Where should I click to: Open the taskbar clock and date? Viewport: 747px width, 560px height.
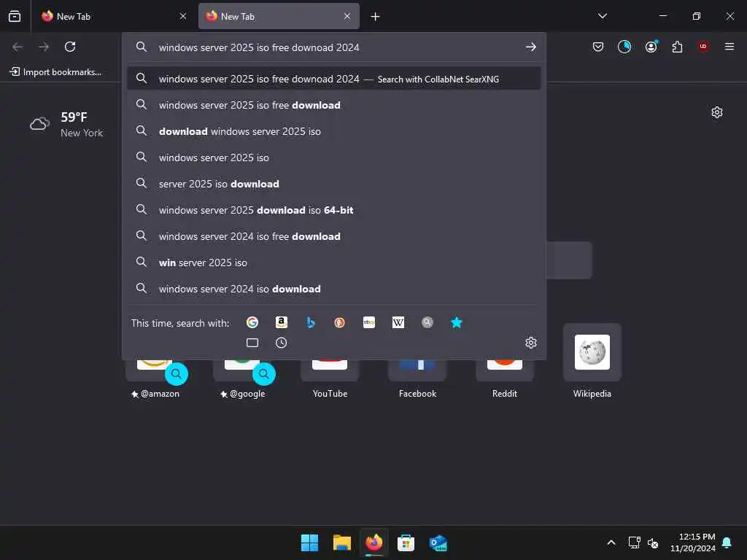(x=693, y=542)
